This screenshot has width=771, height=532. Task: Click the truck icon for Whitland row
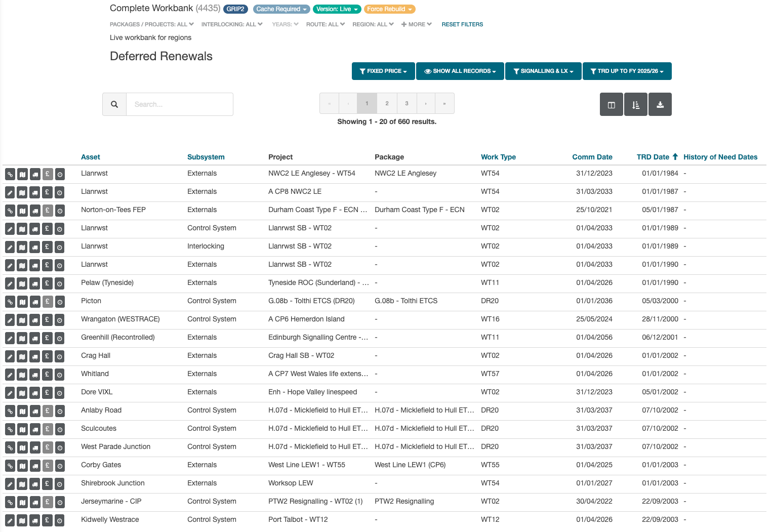click(35, 375)
